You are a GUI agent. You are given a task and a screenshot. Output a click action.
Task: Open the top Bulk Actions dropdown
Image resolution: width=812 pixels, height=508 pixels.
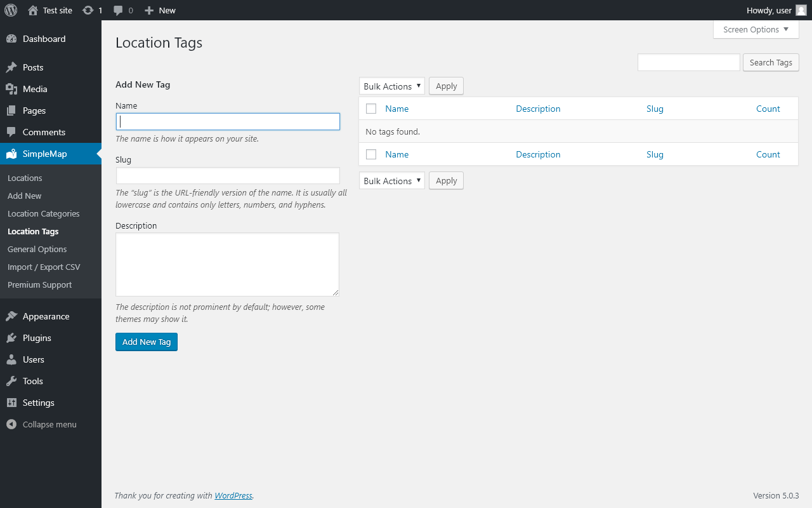pos(392,86)
